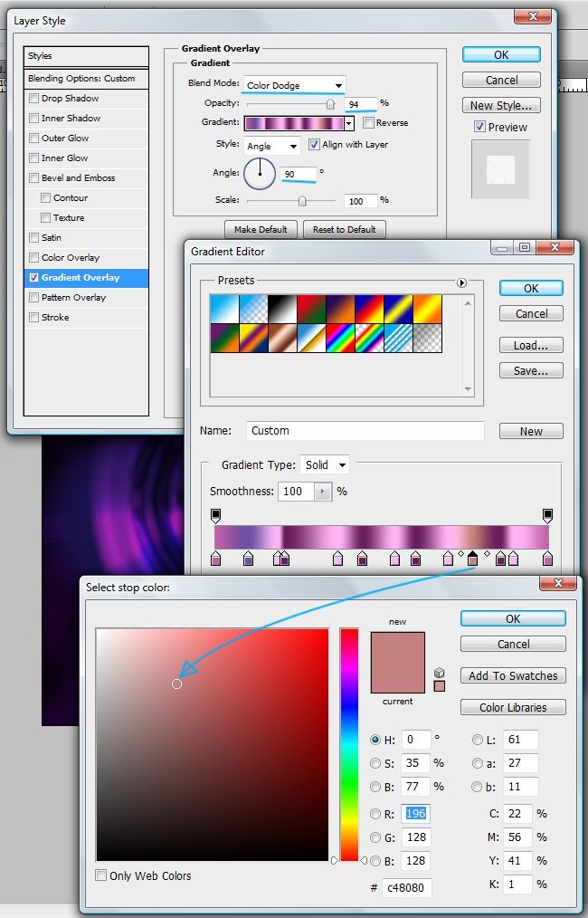
Task: Enable the Drop Shadow checkbox
Action: (34, 99)
